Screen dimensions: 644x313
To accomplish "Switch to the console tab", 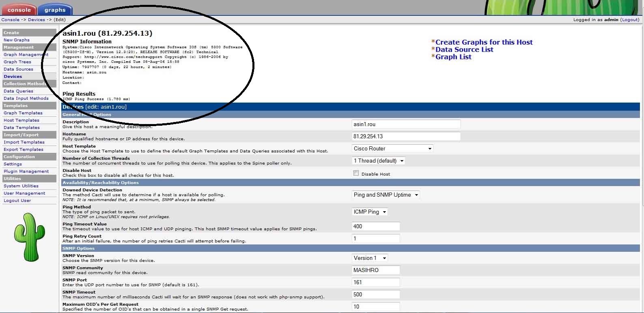I will [19, 10].
